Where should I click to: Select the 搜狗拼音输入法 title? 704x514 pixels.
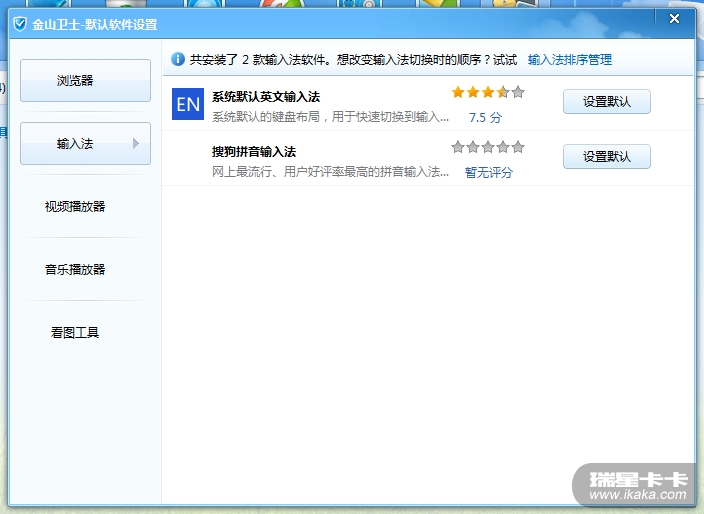[254, 152]
